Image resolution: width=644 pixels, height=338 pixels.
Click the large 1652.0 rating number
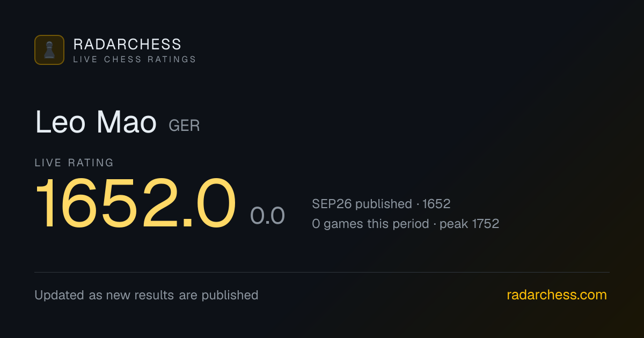click(x=136, y=204)
